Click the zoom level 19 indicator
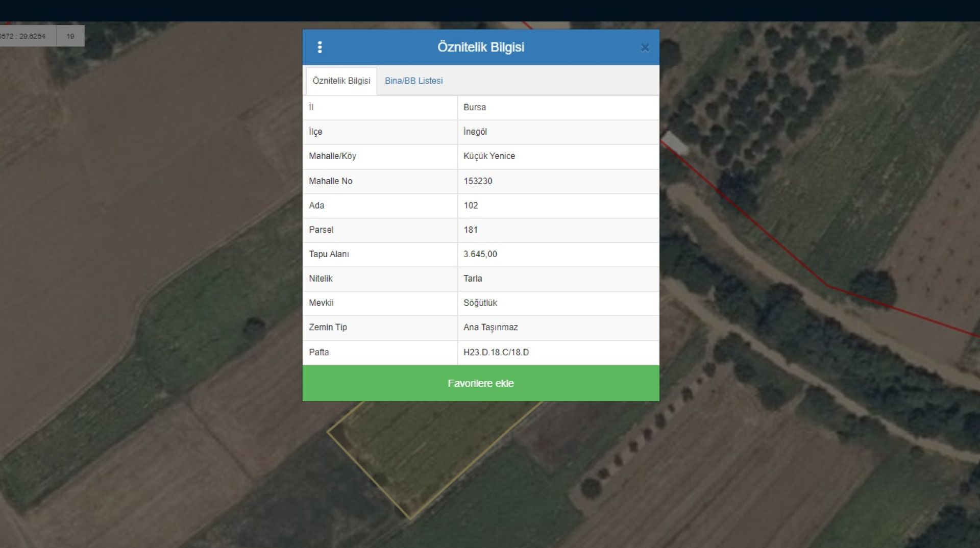Viewport: 980px width, 548px height. coord(70,36)
